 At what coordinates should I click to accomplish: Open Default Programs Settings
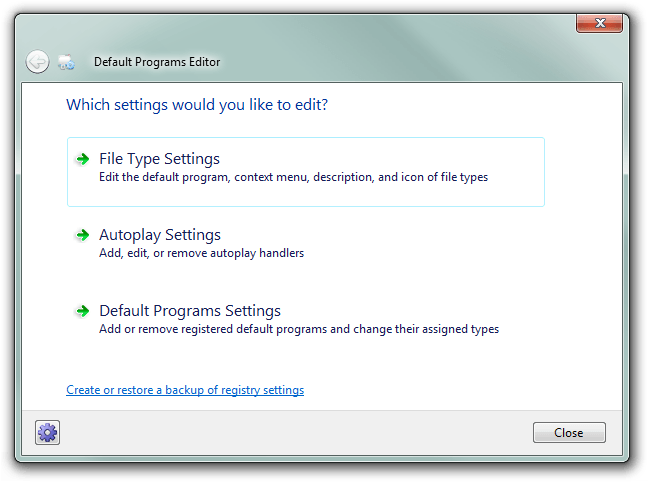point(190,311)
